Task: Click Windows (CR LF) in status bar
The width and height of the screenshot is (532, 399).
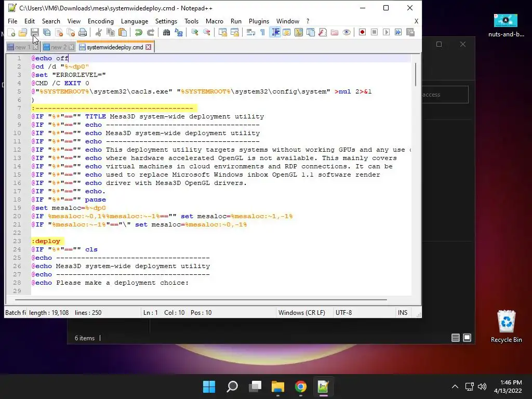Action: (302, 312)
